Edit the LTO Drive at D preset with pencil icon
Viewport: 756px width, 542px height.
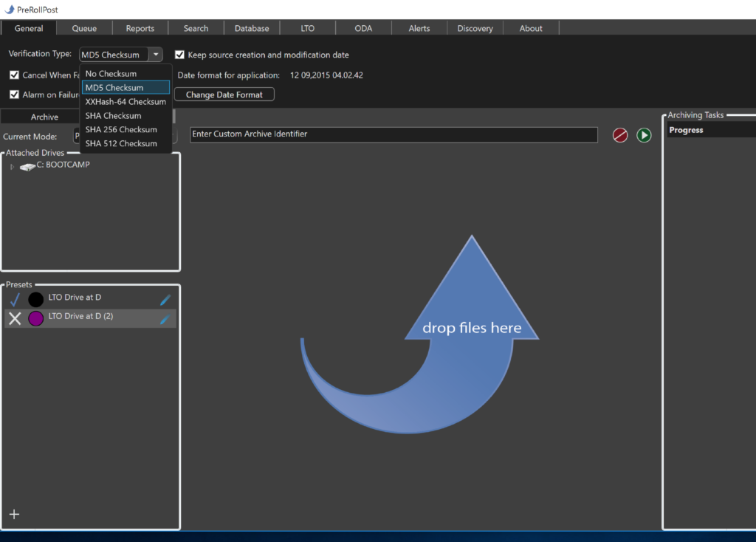click(x=165, y=299)
